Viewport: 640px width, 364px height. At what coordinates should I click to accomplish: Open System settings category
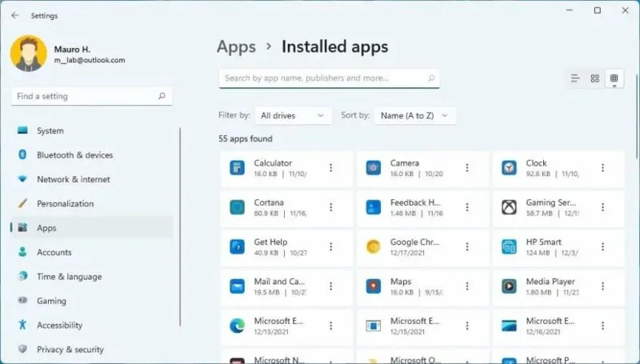[x=92, y=130]
